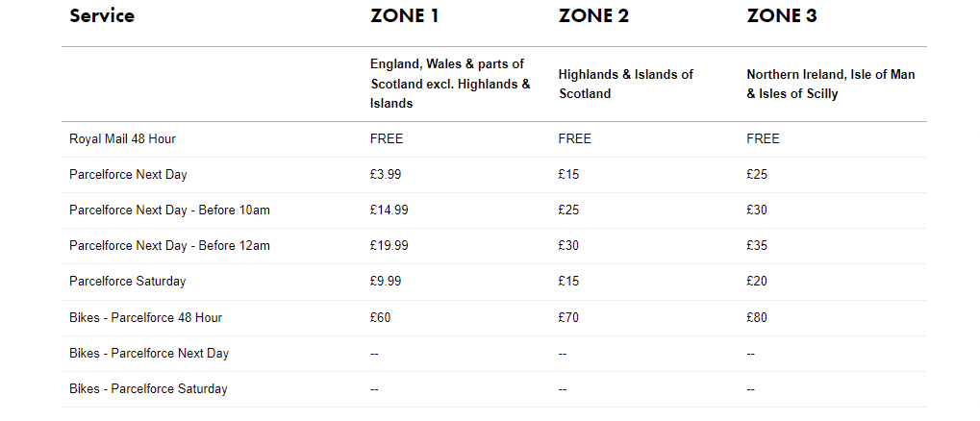Click the £9.99 Saturday price
Screen dimensions: 980x421
pyautogui.click(x=386, y=281)
